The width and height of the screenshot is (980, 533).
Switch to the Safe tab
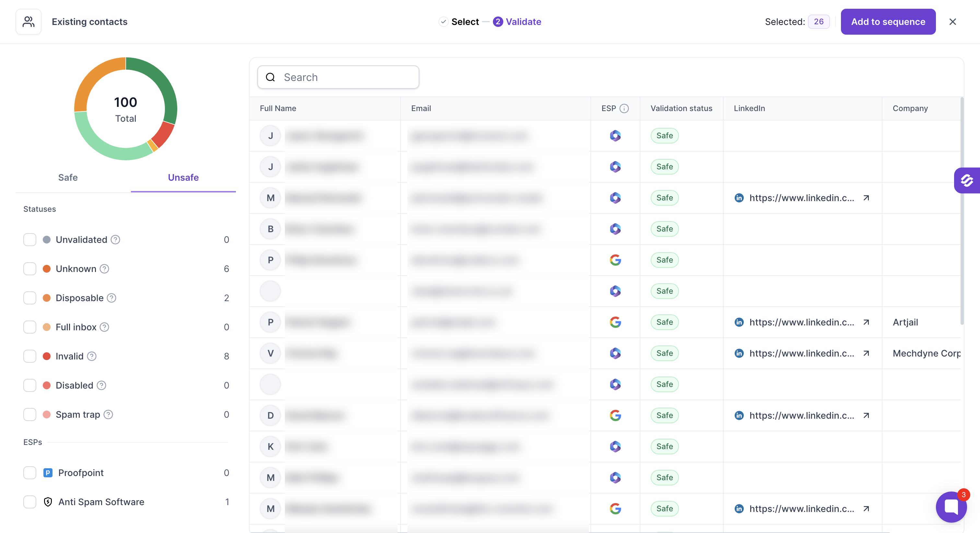click(x=68, y=177)
